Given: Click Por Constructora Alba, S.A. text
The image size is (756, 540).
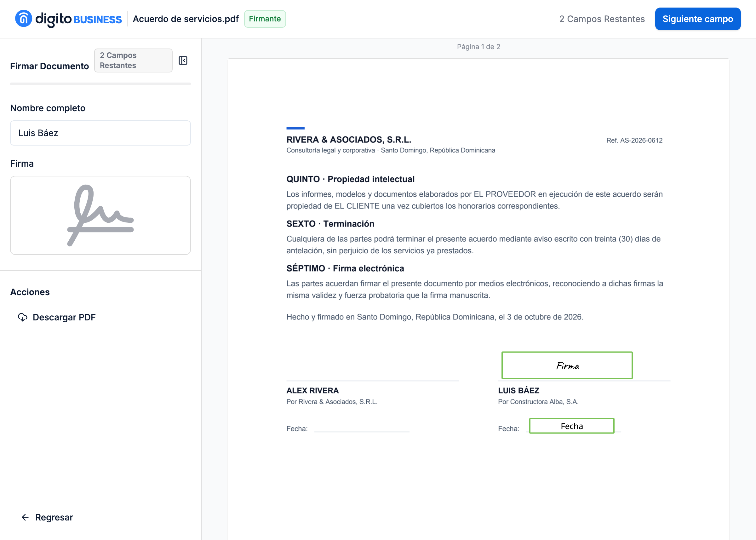Looking at the screenshot, I should pos(538,402).
